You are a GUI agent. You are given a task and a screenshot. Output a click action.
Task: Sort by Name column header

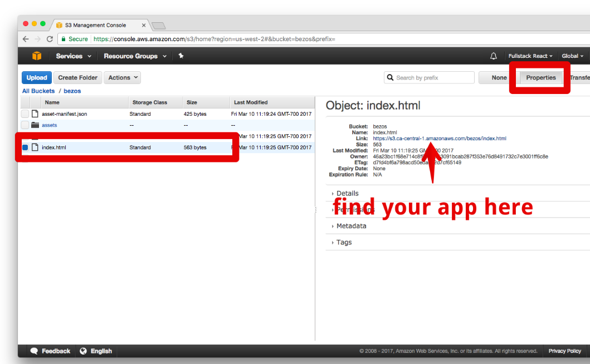pyautogui.click(x=85, y=102)
